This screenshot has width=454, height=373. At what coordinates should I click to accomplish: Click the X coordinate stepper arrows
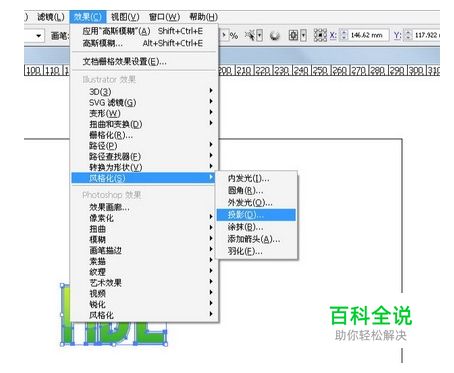[344, 35]
